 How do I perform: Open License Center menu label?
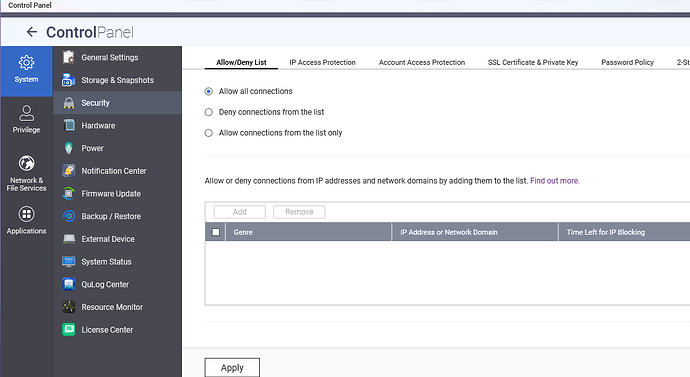tap(107, 330)
